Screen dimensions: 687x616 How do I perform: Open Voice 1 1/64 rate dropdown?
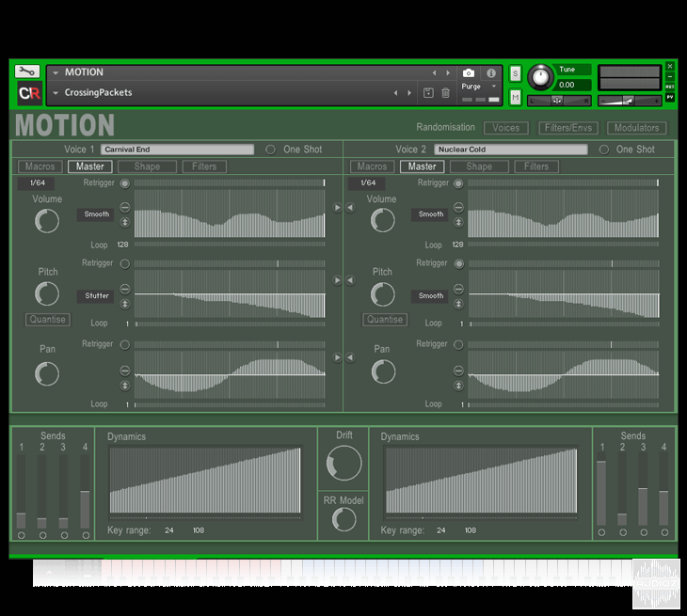tap(37, 183)
